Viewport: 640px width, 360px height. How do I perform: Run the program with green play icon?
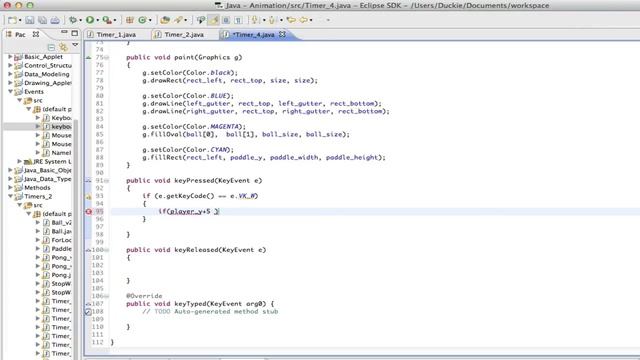click(90, 20)
